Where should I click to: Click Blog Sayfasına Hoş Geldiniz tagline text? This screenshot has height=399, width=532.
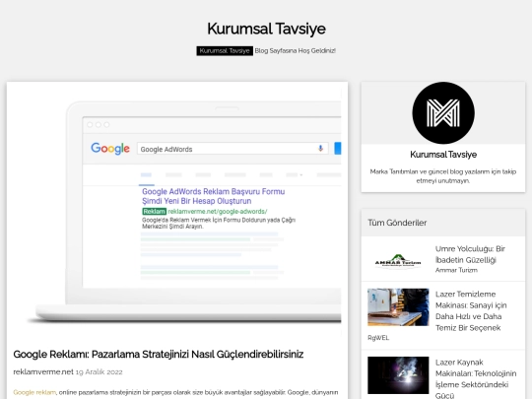[x=296, y=51]
